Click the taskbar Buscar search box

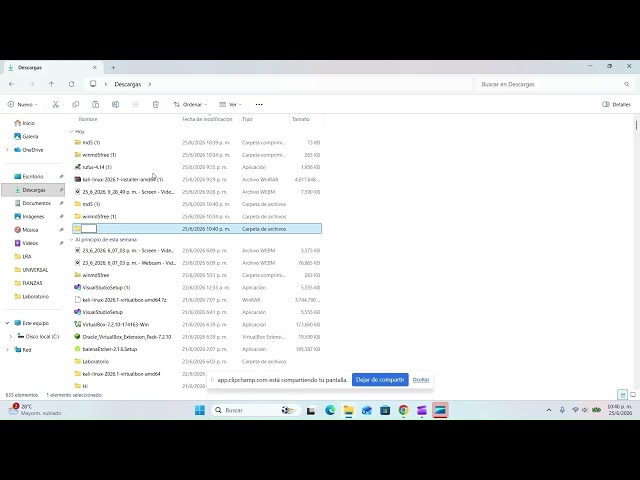[x=256, y=410]
